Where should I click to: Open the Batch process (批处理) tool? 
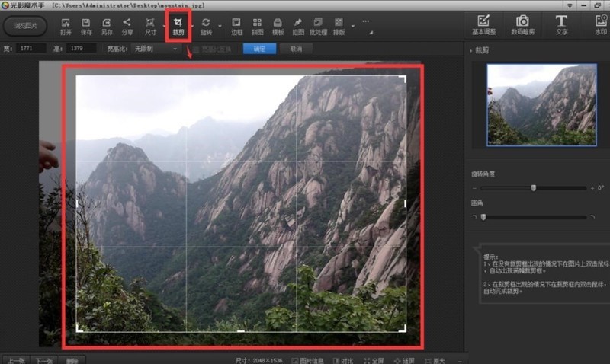[x=317, y=26]
